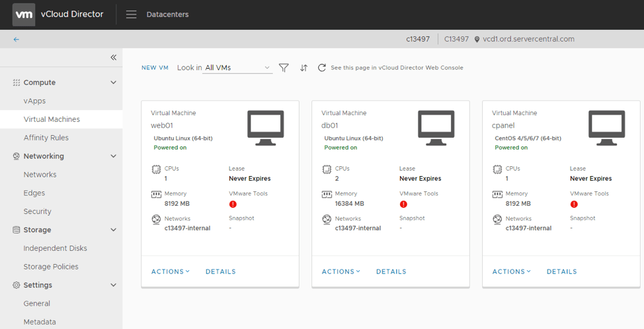
Task: Refresh the VM list
Action: pyautogui.click(x=322, y=68)
